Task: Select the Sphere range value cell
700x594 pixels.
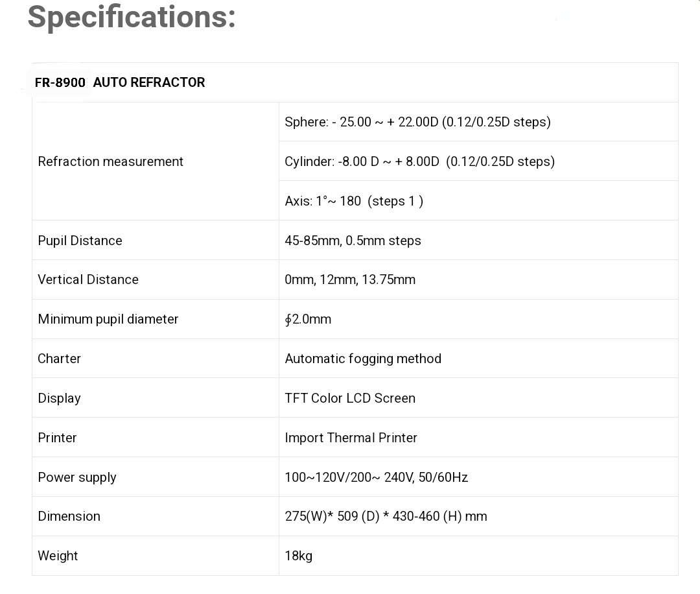Action: click(x=417, y=122)
